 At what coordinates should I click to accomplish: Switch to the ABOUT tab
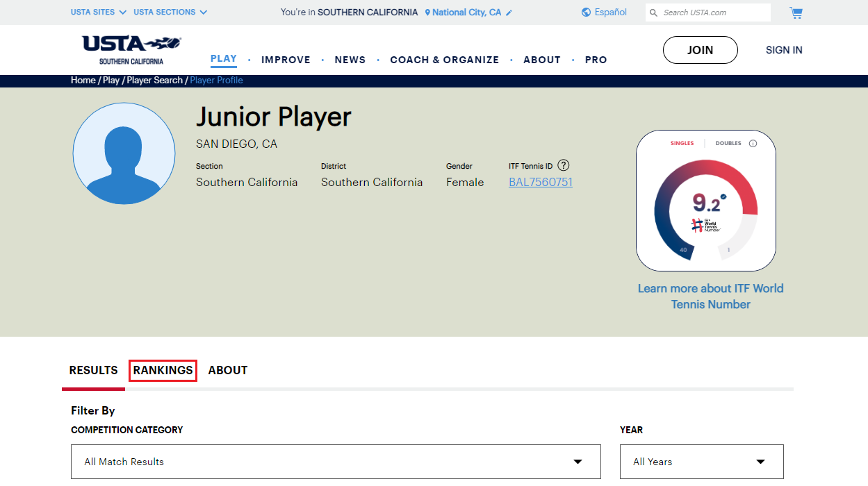point(227,370)
